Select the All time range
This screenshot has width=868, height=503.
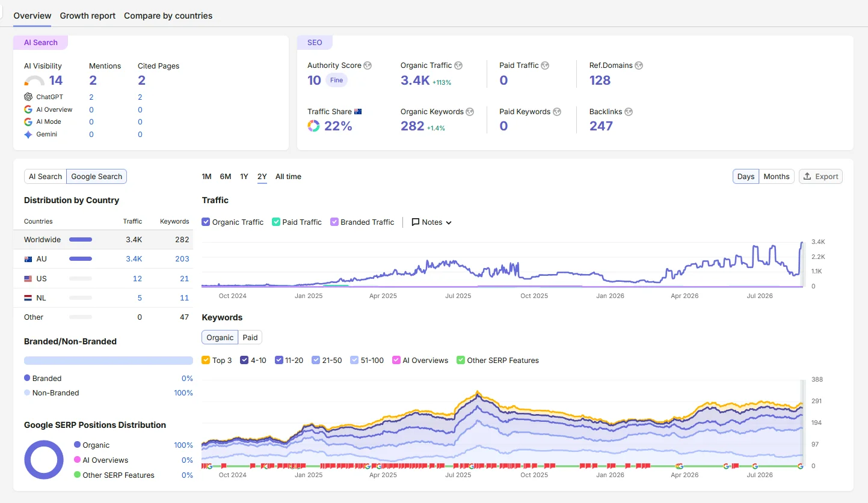click(288, 177)
